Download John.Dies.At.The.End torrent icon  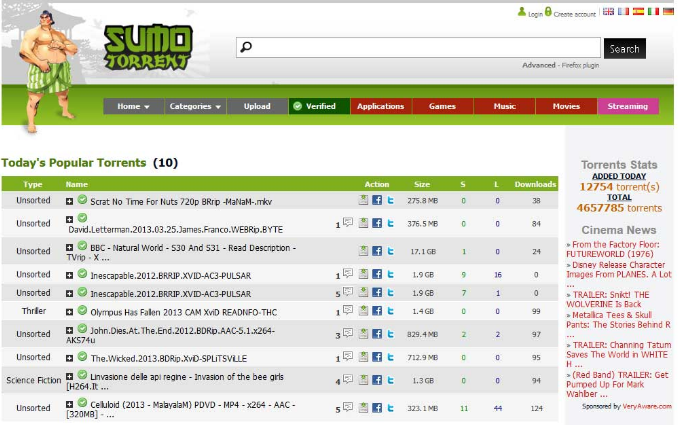(363, 333)
